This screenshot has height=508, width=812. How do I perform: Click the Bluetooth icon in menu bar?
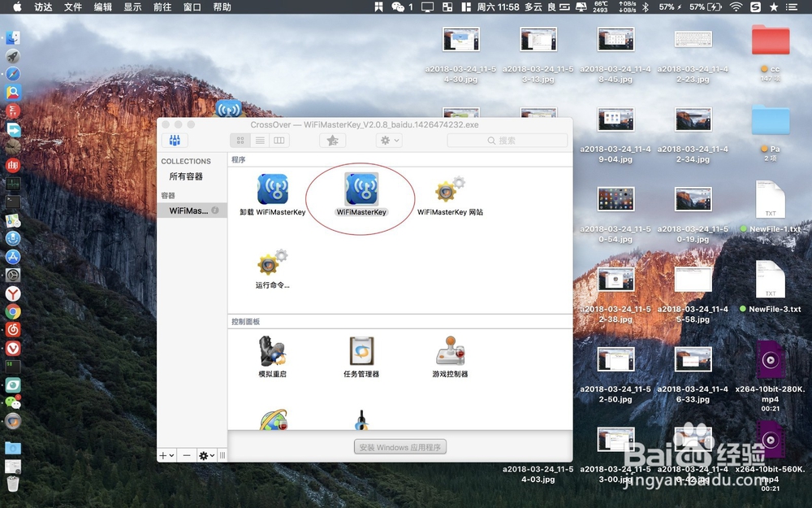coord(646,7)
